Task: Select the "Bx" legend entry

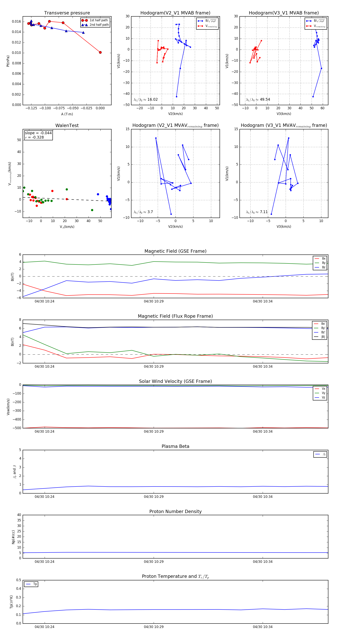Action: pyautogui.click(x=320, y=259)
